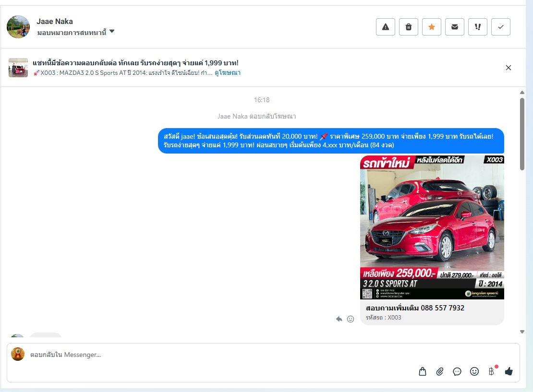Screen dimensions: 533x392
Task: Click the Jaae Naka replied to ad notice
Action: coord(256,116)
